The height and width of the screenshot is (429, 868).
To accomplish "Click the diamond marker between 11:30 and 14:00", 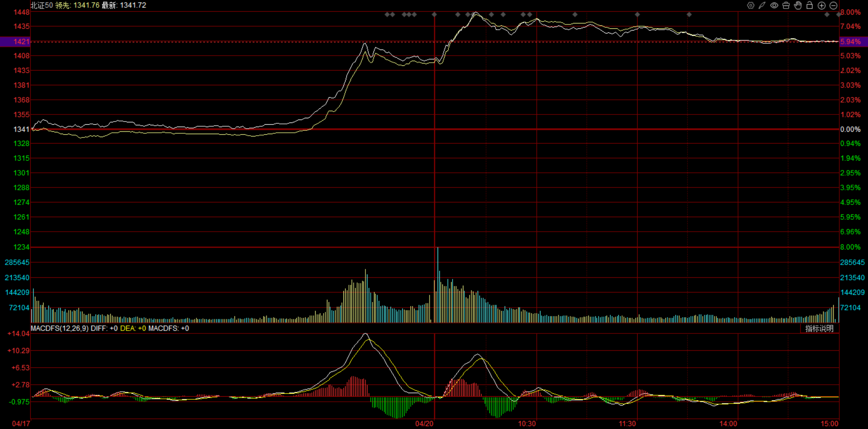I will click(689, 15).
